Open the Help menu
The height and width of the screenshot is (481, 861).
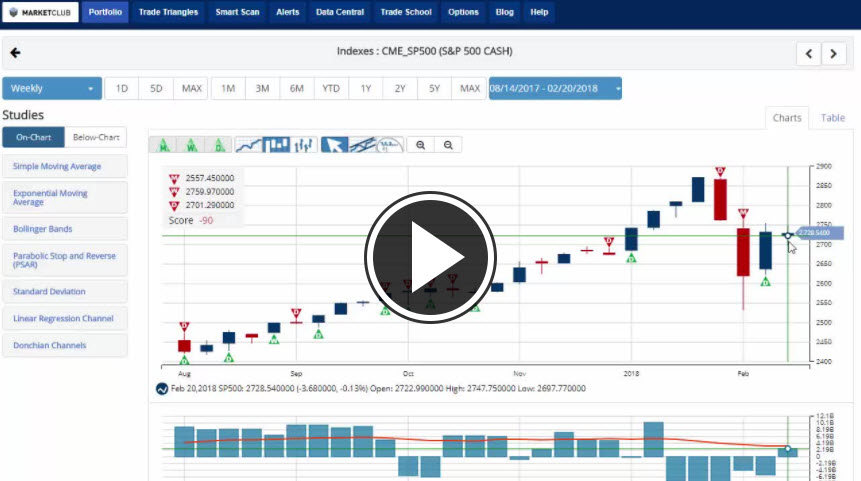pyautogui.click(x=539, y=12)
